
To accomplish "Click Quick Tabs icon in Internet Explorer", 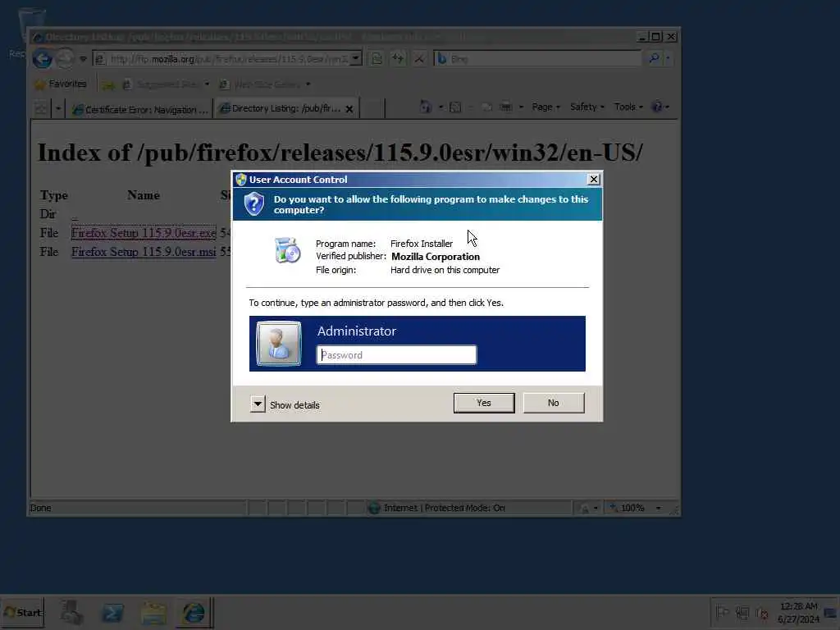I will coord(41,109).
